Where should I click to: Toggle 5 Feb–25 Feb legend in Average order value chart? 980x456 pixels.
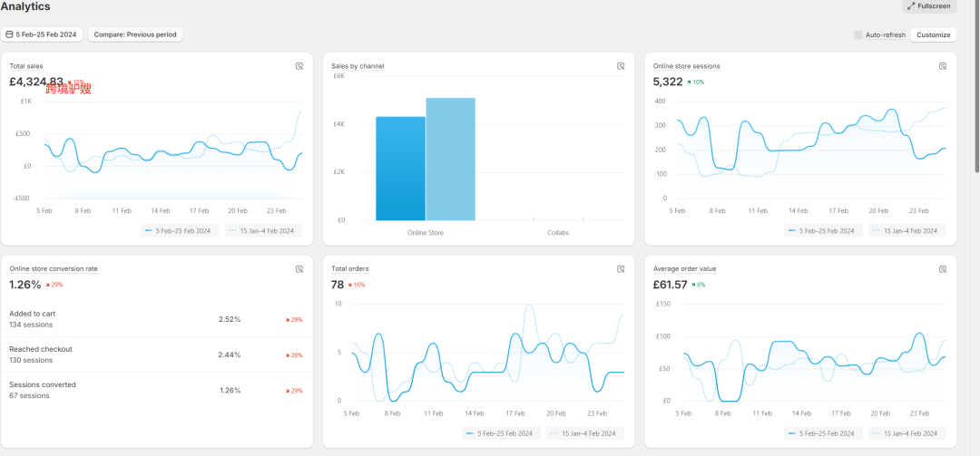click(x=823, y=433)
